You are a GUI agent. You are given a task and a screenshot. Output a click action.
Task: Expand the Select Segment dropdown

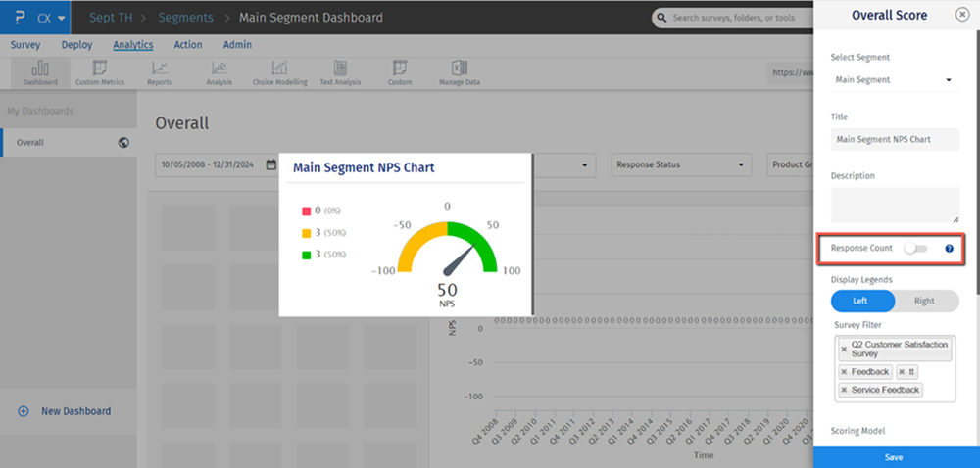tap(894, 80)
